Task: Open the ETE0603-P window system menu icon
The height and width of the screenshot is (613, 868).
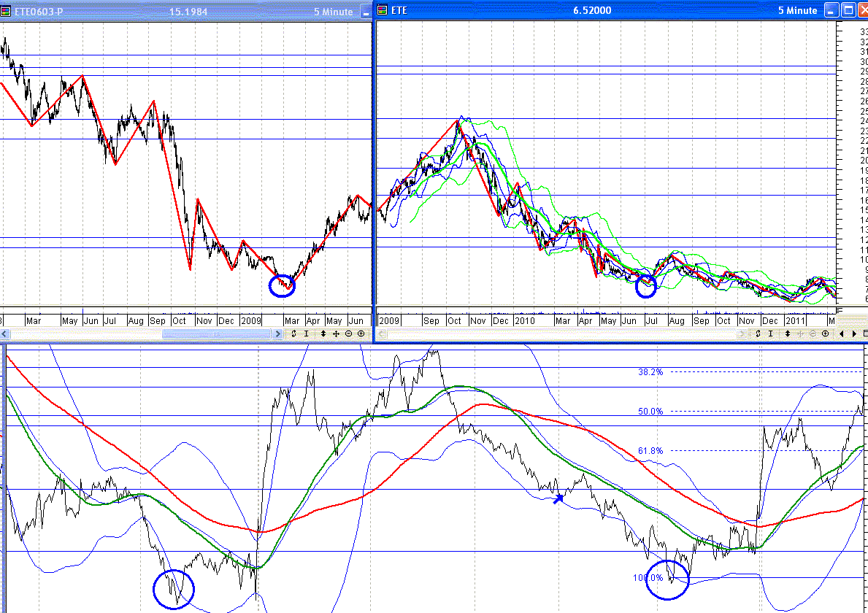Action: click(7, 11)
